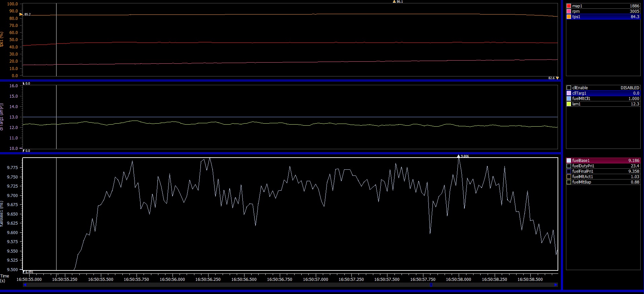Click the red map1 color swatch
This screenshot has height=294, width=644.
click(569, 6)
